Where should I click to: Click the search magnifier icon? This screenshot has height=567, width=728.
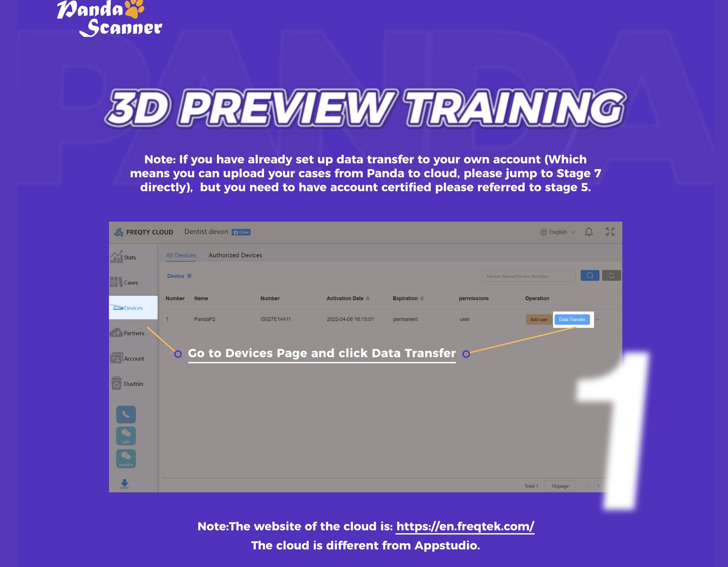(590, 275)
